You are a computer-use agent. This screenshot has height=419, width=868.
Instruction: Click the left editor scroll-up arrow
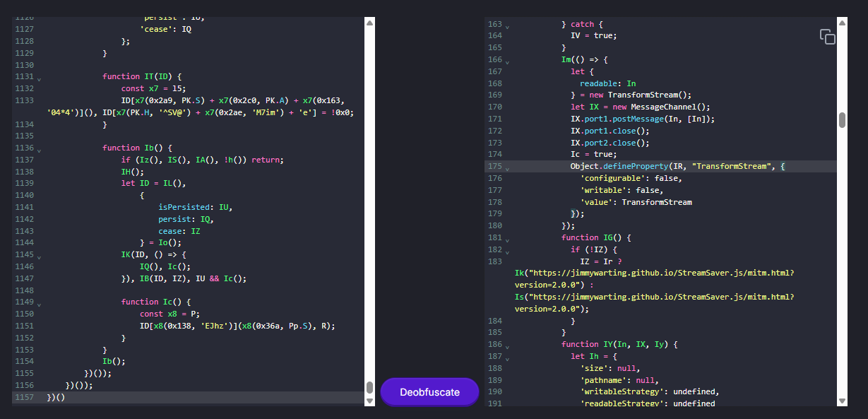point(369,23)
